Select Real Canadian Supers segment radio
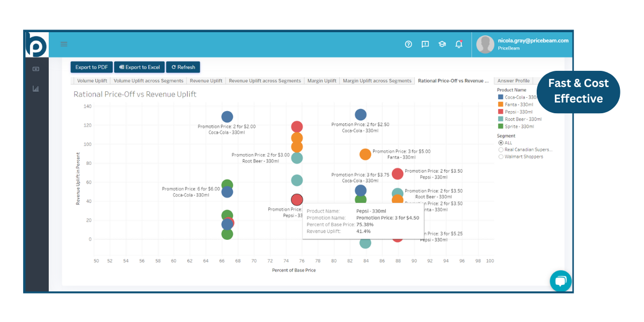 pos(501,150)
